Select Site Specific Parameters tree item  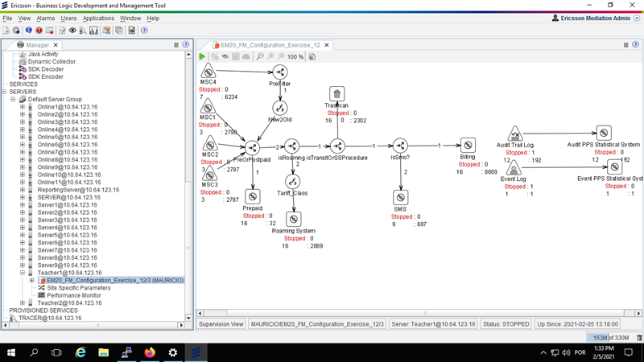(78, 288)
